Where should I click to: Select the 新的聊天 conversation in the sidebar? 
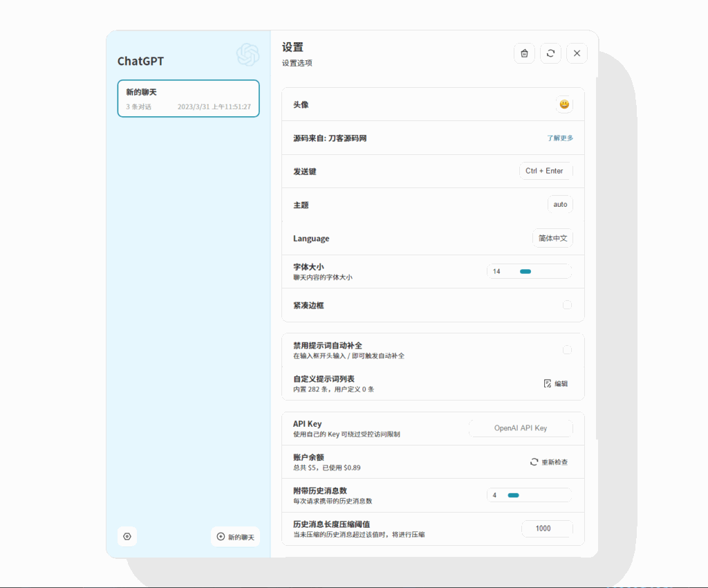[188, 98]
